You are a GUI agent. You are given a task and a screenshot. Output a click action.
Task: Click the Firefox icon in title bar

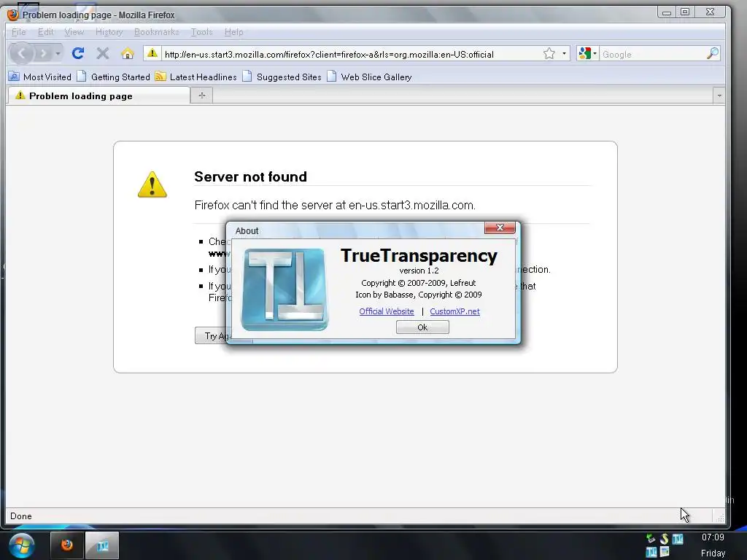(13, 15)
